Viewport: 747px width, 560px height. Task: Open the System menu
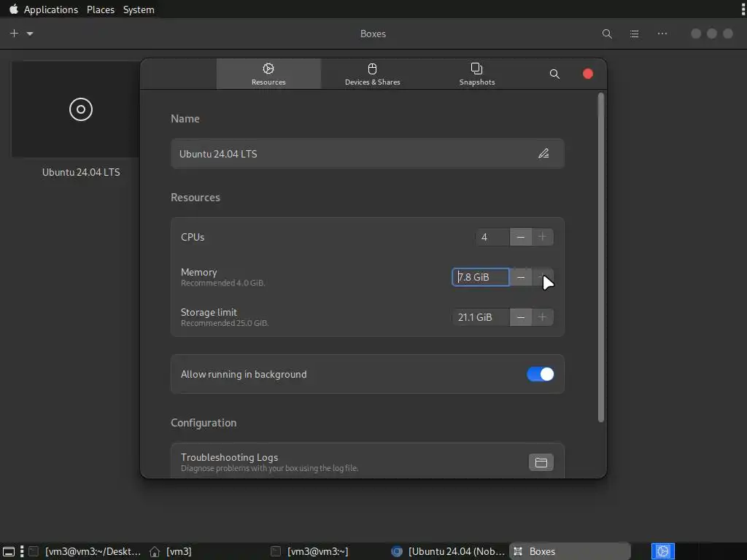(139, 9)
